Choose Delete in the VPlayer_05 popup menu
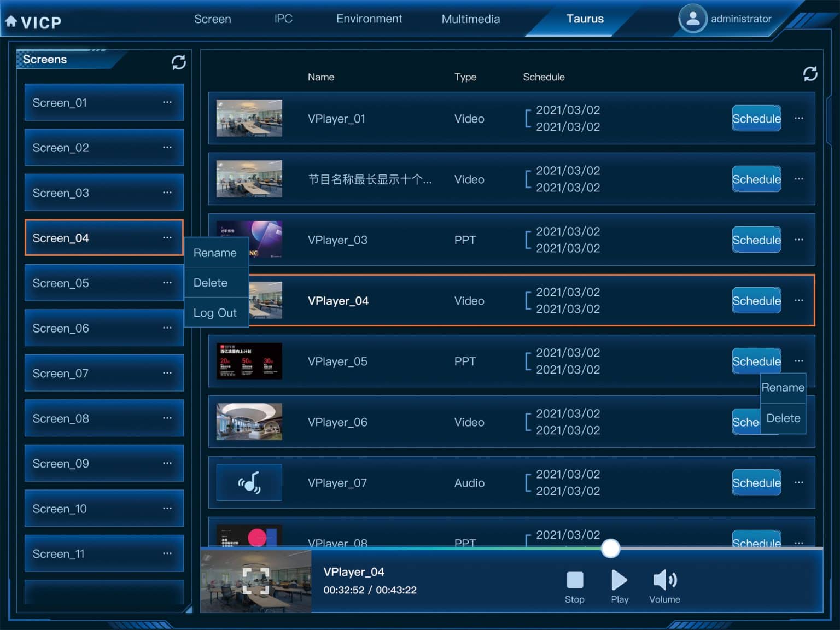The height and width of the screenshot is (630, 840). click(783, 418)
